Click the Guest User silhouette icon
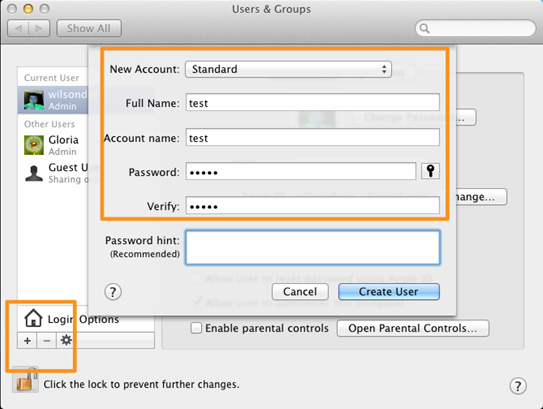The width and height of the screenshot is (543, 409). point(34,173)
